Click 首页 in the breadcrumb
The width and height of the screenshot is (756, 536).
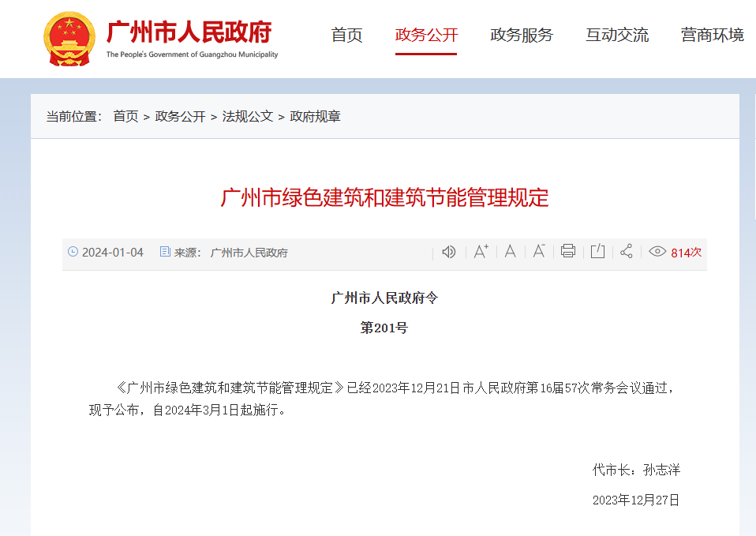[x=125, y=116]
